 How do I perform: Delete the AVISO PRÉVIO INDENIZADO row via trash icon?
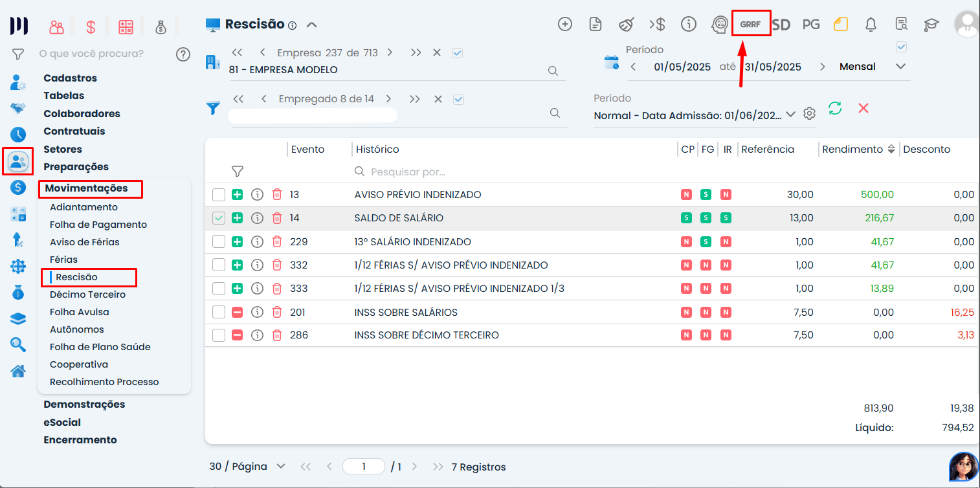277,195
